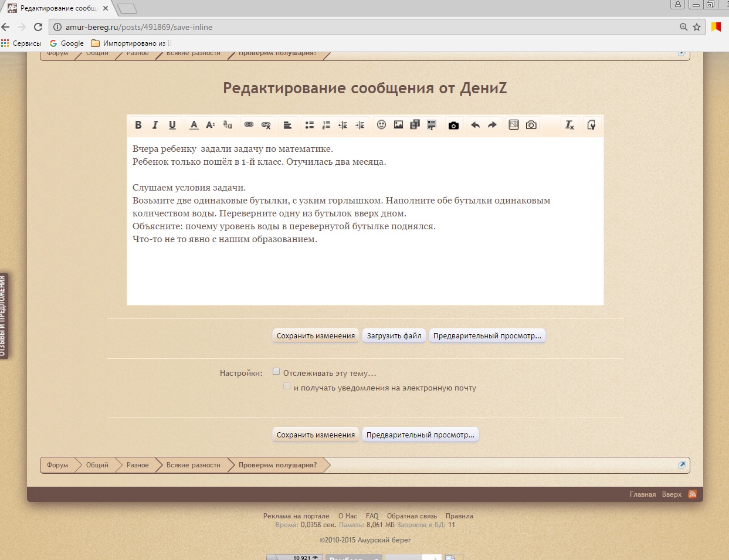Click the site information icon in address bar
729x560 pixels.
point(57,27)
